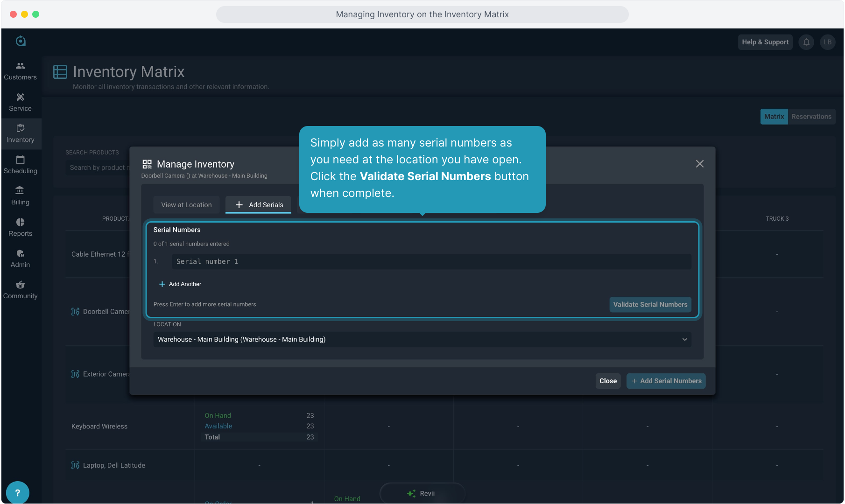Click the Validate Serial Numbers button
The width and height of the screenshot is (845, 504).
pos(650,304)
